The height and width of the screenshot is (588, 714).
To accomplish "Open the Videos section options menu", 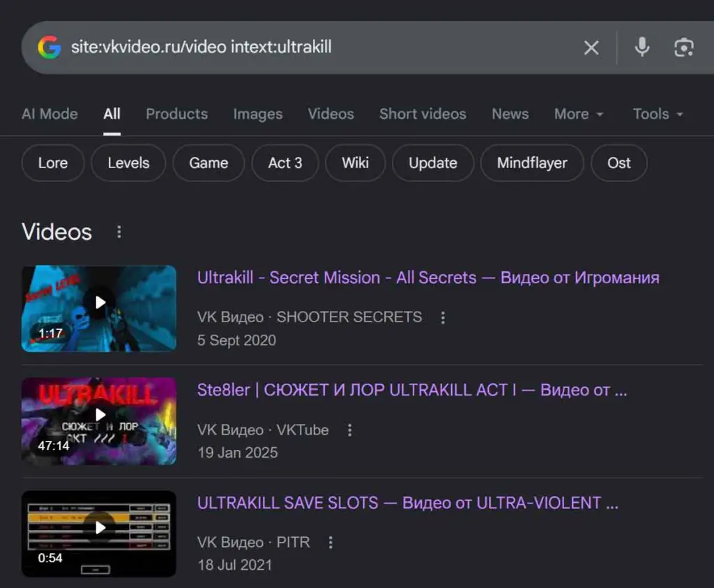I will [x=119, y=232].
